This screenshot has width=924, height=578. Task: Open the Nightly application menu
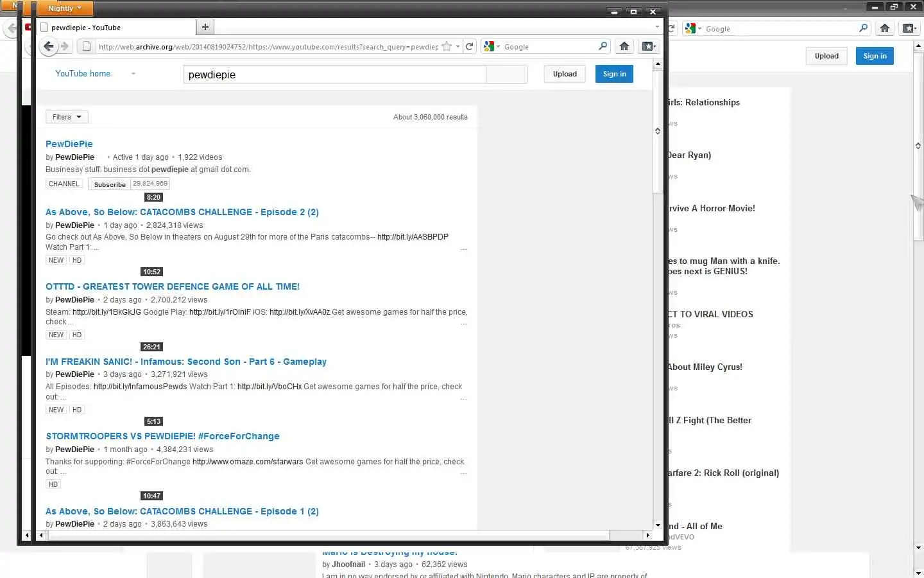(x=65, y=8)
